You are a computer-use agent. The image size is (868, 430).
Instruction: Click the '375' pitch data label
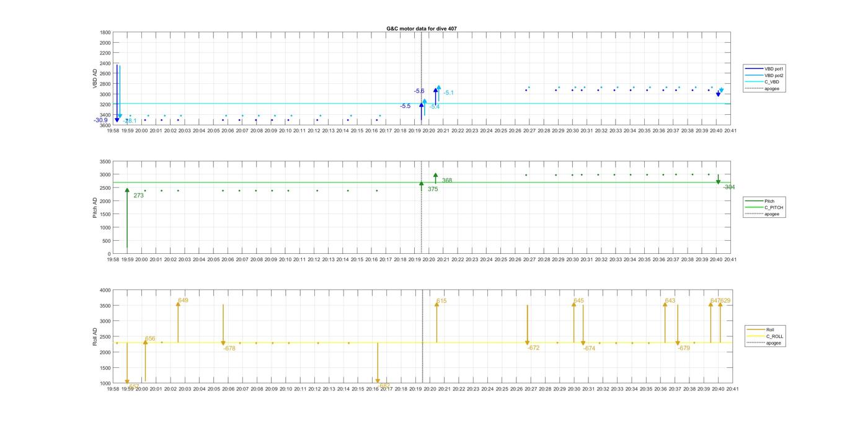pyautogui.click(x=433, y=189)
